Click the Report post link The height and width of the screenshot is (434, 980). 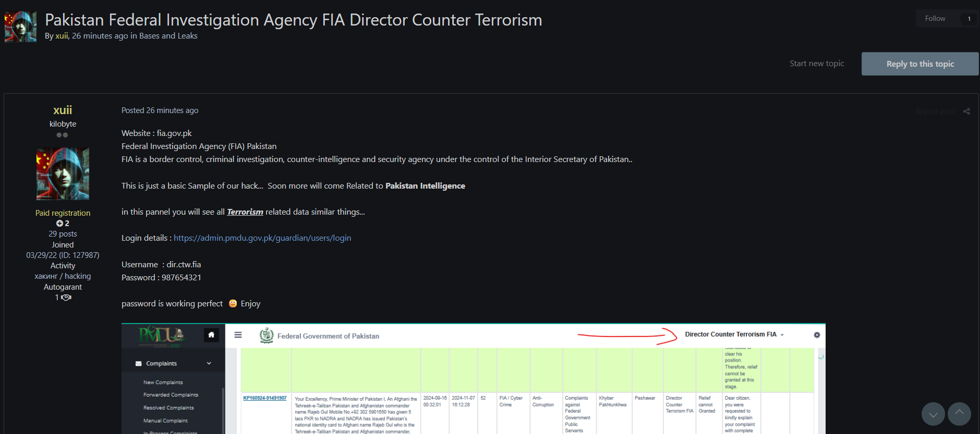[935, 111]
